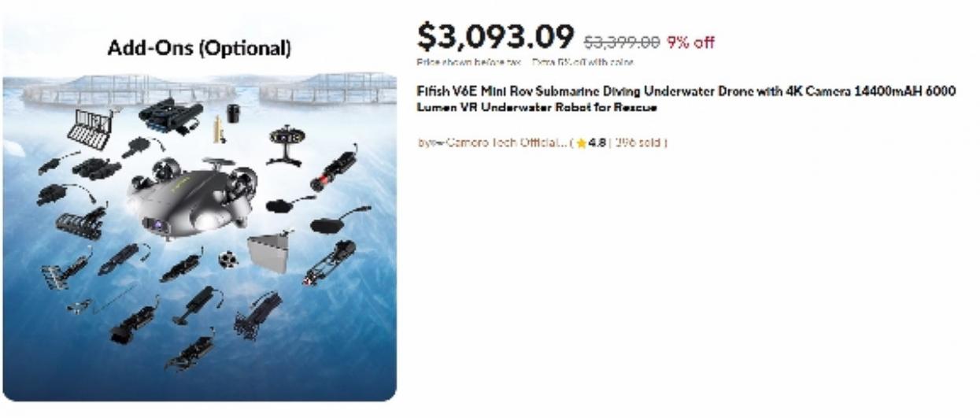This screenshot has width=980, height=418.
Task: Click the gold star rating icon
Action: tap(581, 143)
